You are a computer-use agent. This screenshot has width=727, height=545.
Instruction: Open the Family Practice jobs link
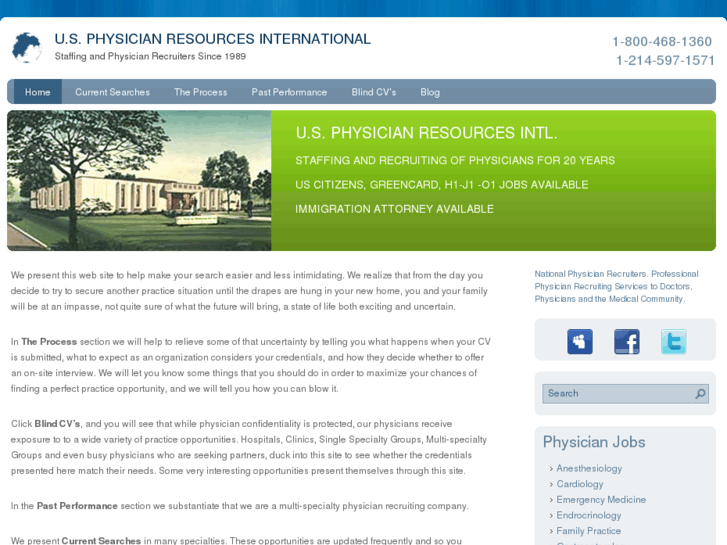[x=588, y=531]
